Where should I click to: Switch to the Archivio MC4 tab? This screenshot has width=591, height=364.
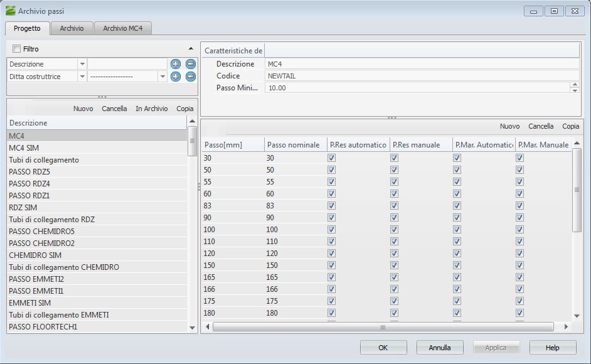tap(123, 28)
